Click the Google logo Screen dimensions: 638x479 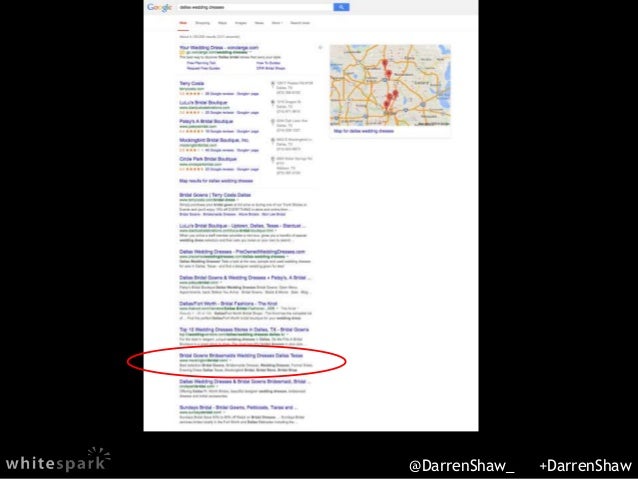[159, 7]
